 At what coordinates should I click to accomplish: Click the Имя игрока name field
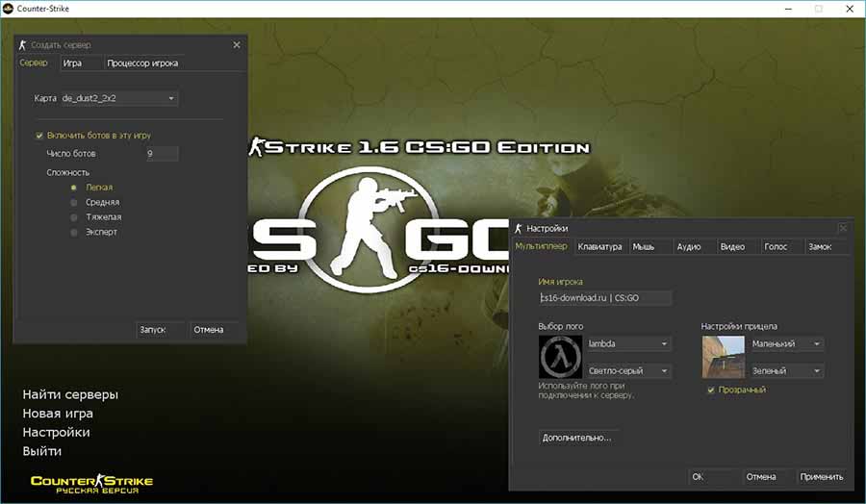(x=605, y=297)
